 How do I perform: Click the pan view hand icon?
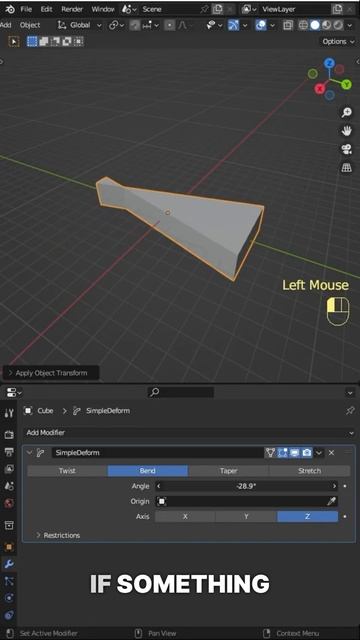tap(347, 131)
